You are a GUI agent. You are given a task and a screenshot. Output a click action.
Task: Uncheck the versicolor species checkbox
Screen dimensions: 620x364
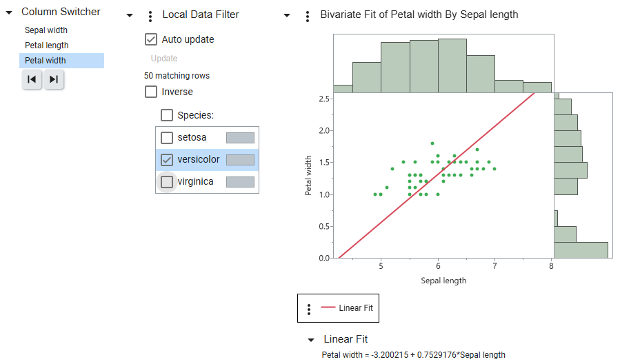tap(167, 160)
